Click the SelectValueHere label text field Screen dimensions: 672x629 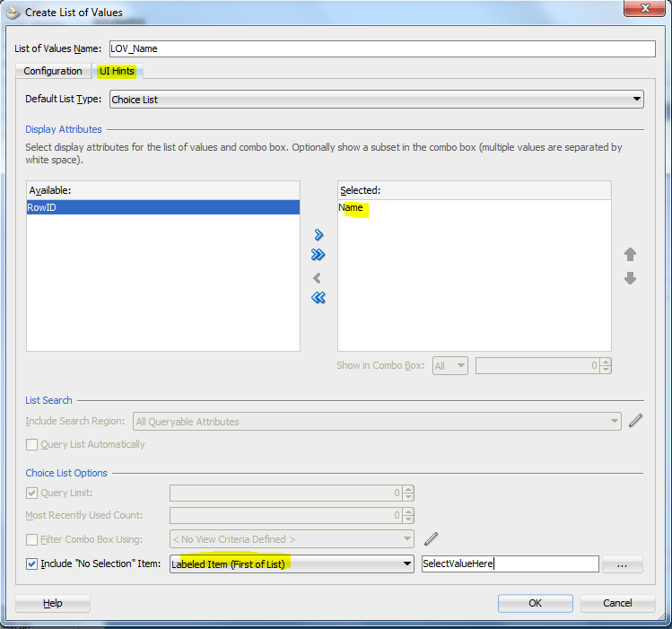click(x=510, y=563)
